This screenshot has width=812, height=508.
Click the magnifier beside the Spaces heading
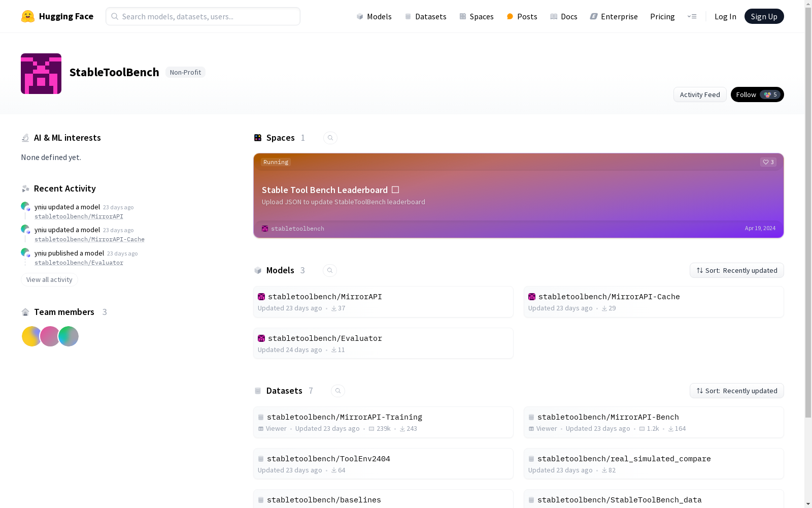coord(330,138)
